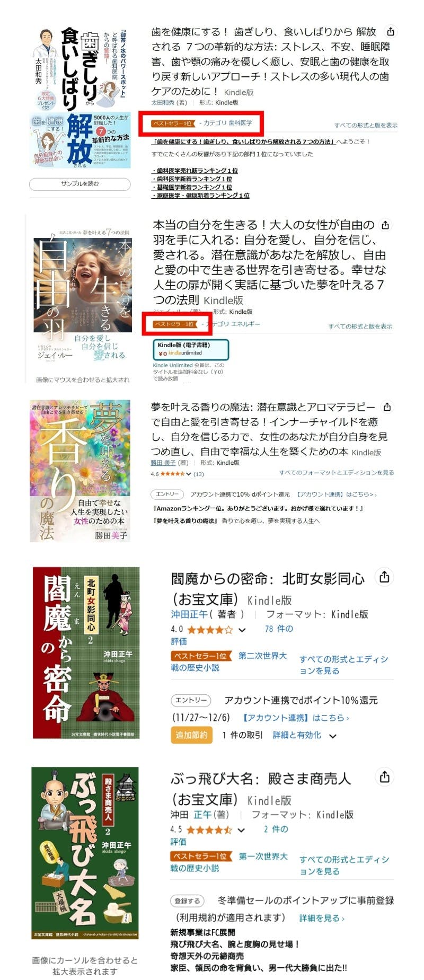Click the orange 追加節約 button

click(191, 735)
